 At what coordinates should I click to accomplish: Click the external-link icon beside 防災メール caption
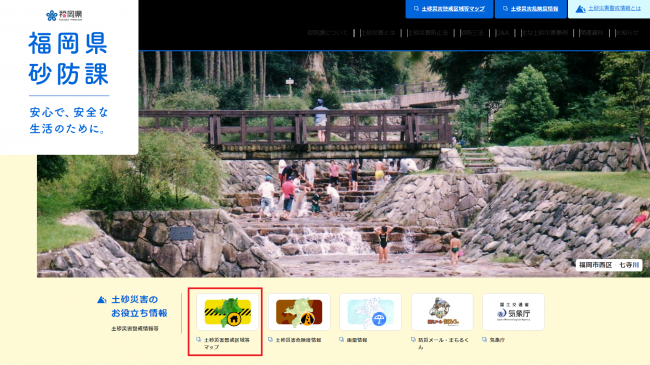click(x=413, y=340)
